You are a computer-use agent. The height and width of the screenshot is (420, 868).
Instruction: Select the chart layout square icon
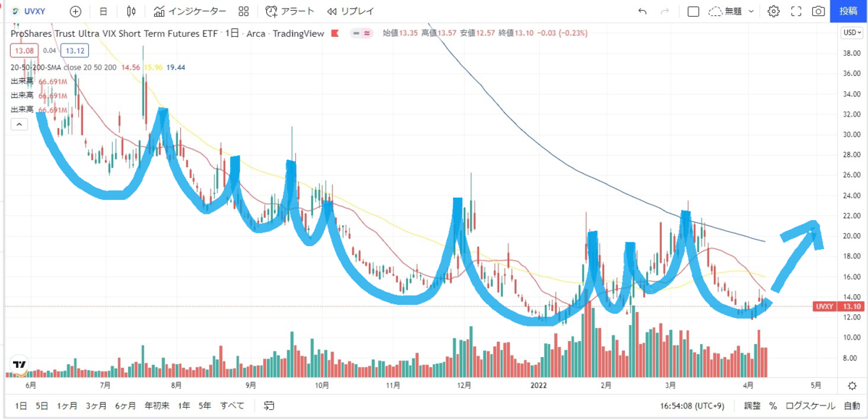coord(694,12)
